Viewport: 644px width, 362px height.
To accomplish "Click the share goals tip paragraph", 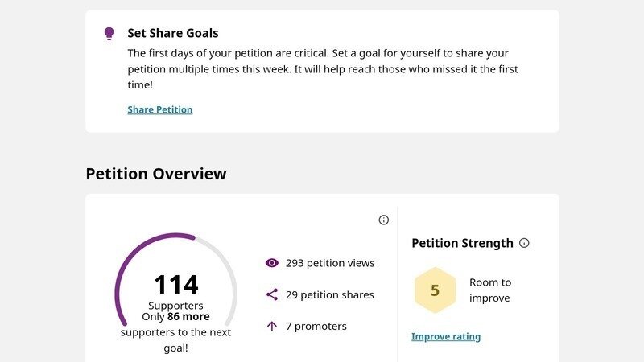I will pyautogui.click(x=323, y=69).
